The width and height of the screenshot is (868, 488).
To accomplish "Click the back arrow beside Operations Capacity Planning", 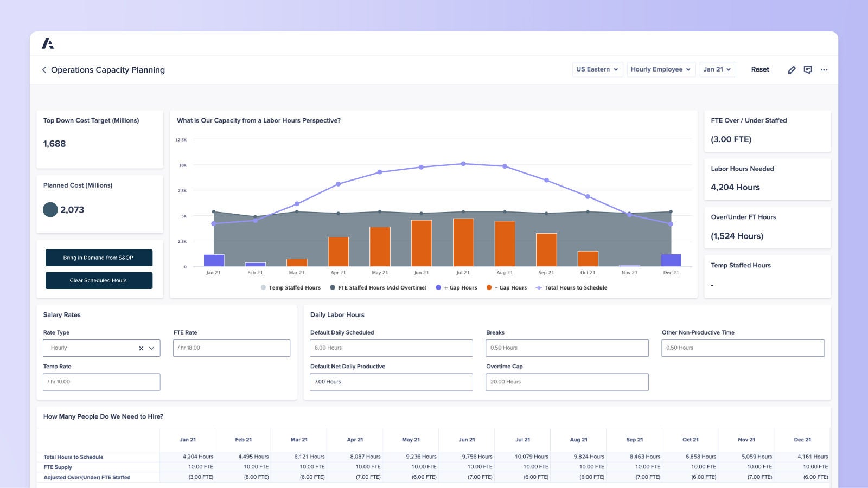I will point(43,70).
